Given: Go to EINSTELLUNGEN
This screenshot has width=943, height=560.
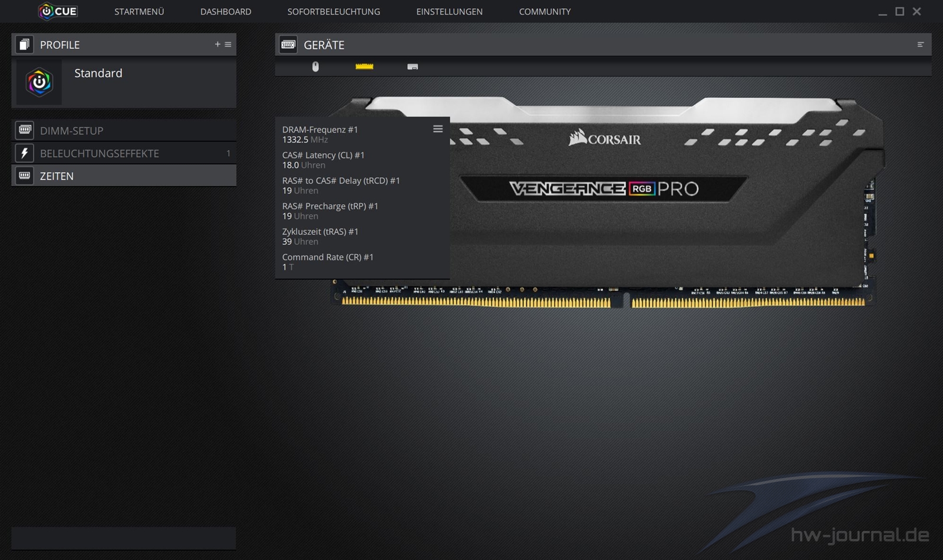Looking at the screenshot, I should (x=449, y=12).
